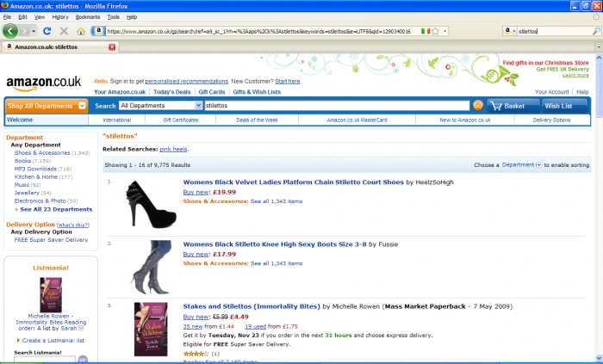Click the 35 new offers link

click(193, 327)
